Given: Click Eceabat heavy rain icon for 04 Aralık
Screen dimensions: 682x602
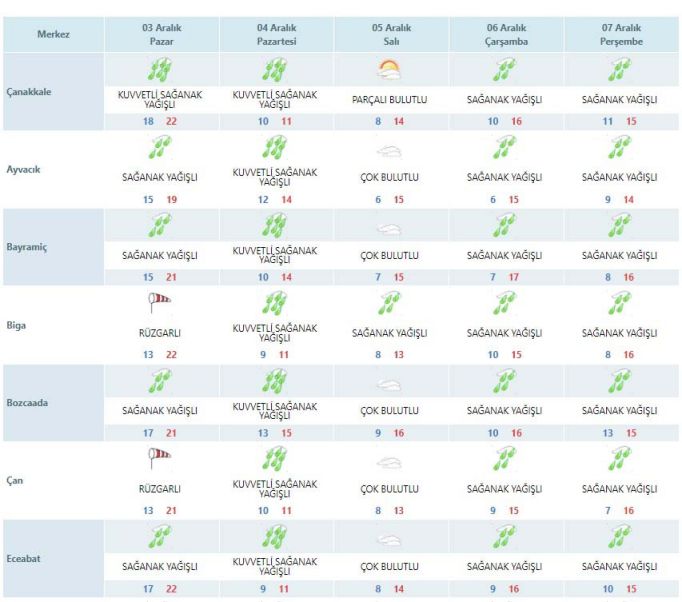Looking at the screenshot, I should click(274, 536).
